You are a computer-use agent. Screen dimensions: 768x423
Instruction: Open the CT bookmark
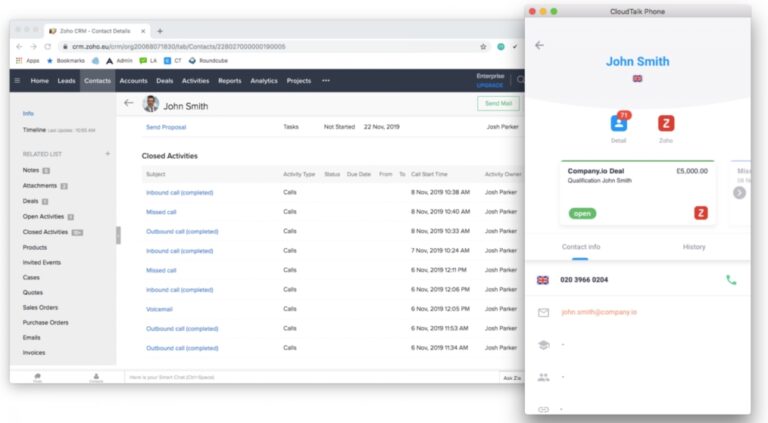pyautogui.click(x=172, y=61)
